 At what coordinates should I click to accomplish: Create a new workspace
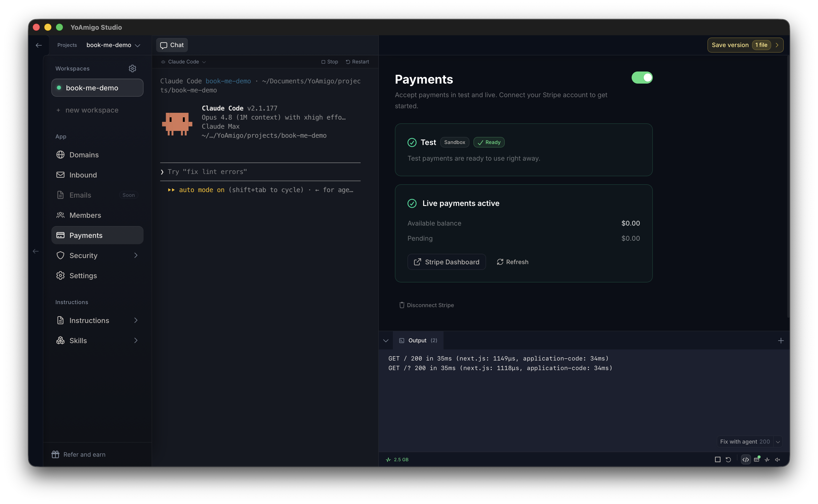[x=87, y=110]
